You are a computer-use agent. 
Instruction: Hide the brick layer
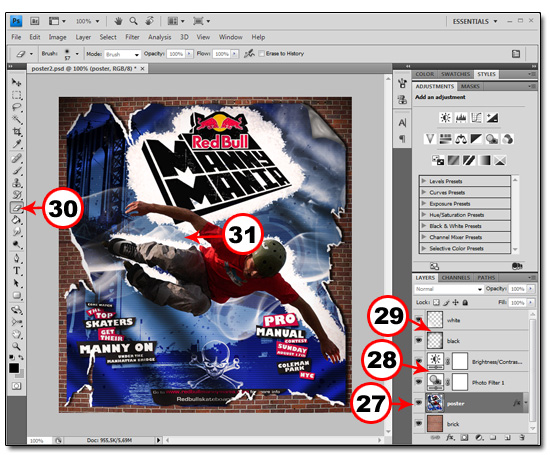click(418, 424)
